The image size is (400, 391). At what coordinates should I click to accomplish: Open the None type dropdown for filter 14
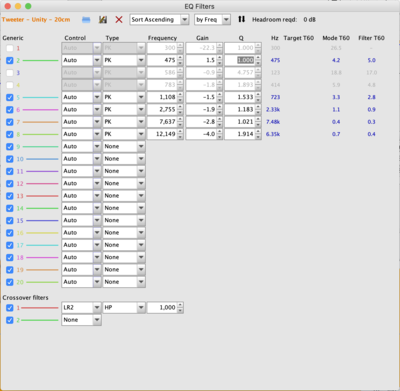click(x=124, y=208)
